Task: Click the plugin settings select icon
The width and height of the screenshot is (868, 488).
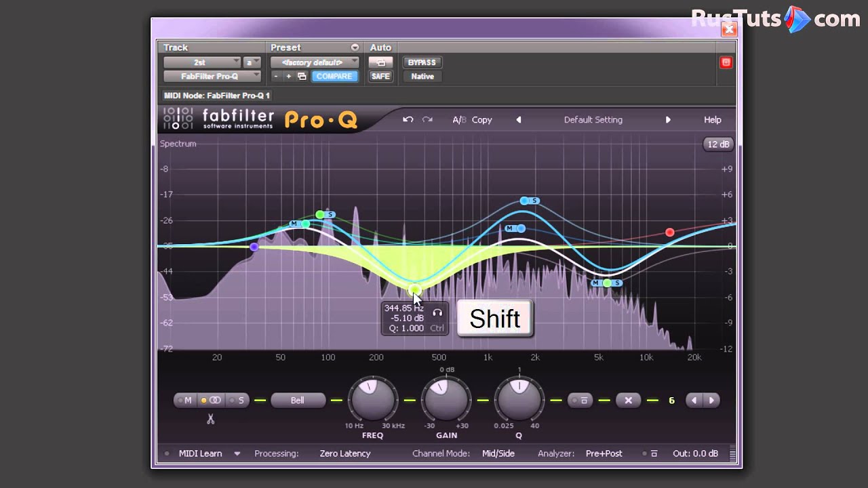Action: pos(302,77)
